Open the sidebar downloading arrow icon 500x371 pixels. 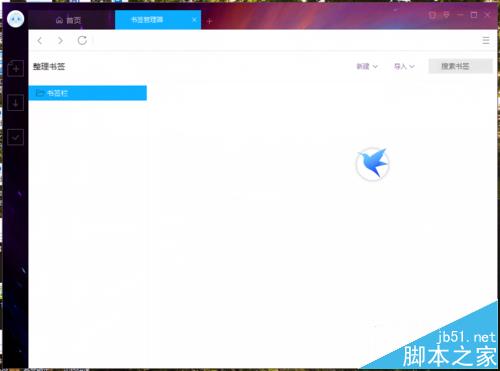pyautogui.click(x=16, y=102)
